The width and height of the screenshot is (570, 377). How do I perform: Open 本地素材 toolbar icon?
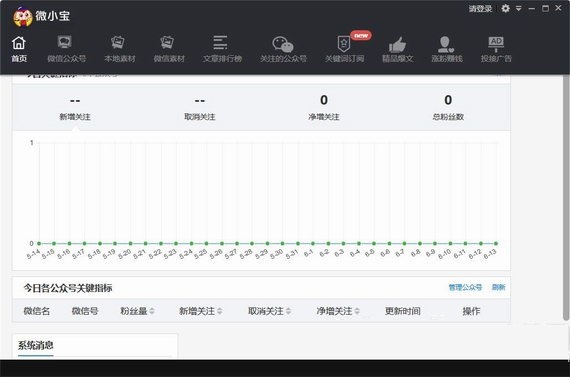pos(118,43)
